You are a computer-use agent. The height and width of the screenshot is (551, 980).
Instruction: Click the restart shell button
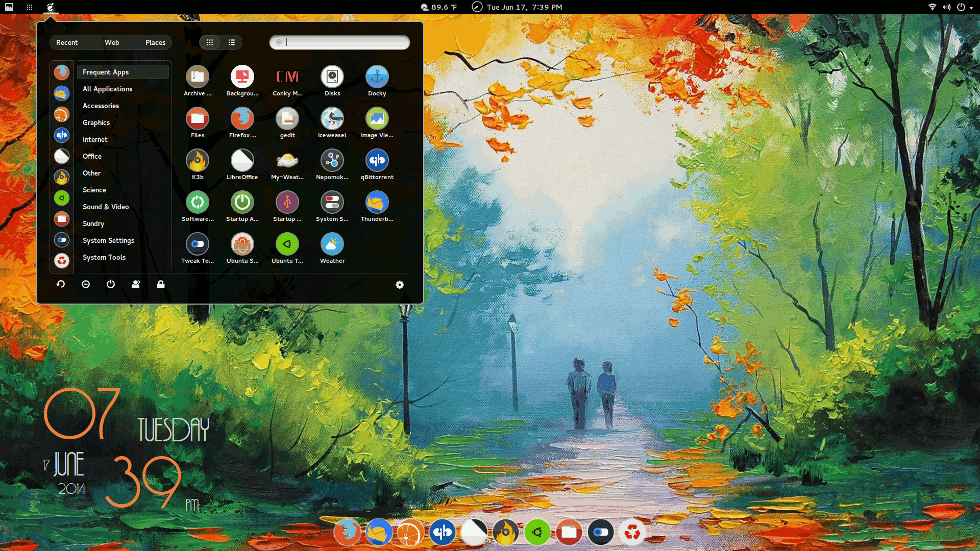click(61, 284)
